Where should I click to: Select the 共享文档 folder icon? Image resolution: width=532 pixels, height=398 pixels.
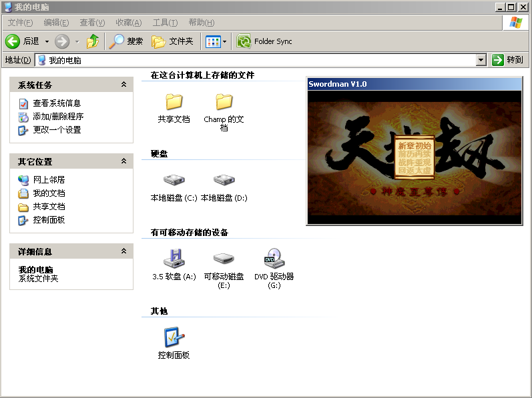click(x=174, y=101)
